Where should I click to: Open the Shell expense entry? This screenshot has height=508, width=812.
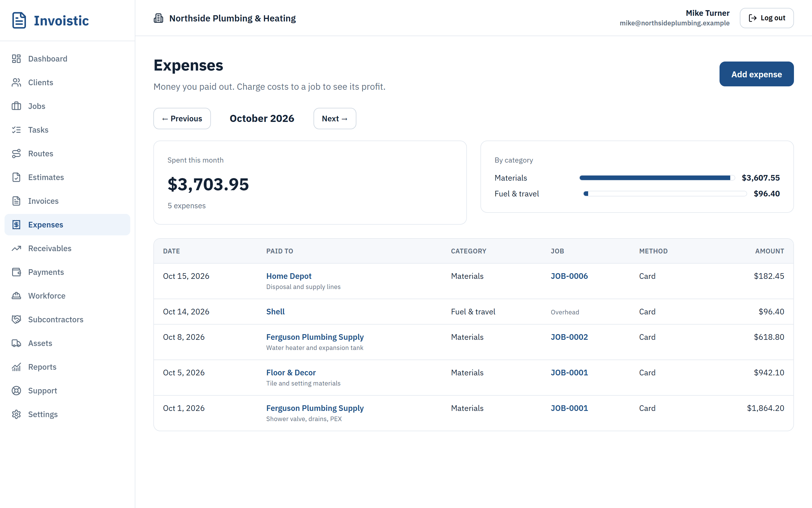pos(275,312)
